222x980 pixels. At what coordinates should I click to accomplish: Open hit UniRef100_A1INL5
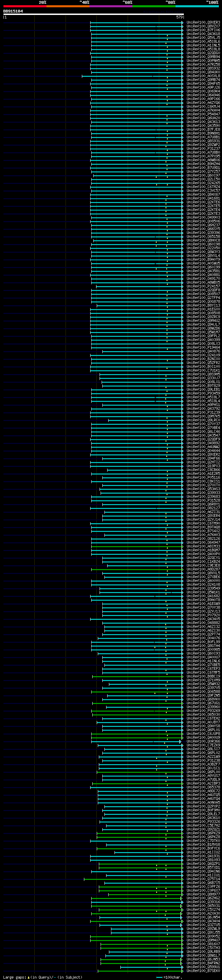[x=203, y=45]
